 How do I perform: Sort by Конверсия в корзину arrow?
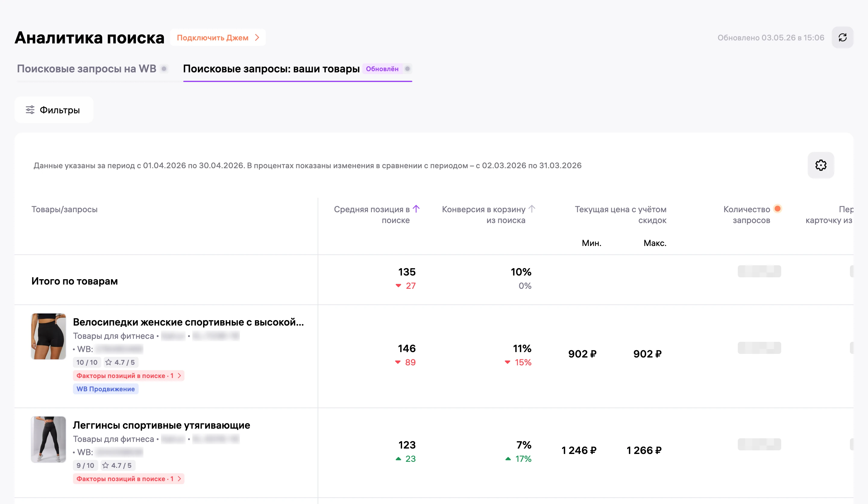click(532, 209)
